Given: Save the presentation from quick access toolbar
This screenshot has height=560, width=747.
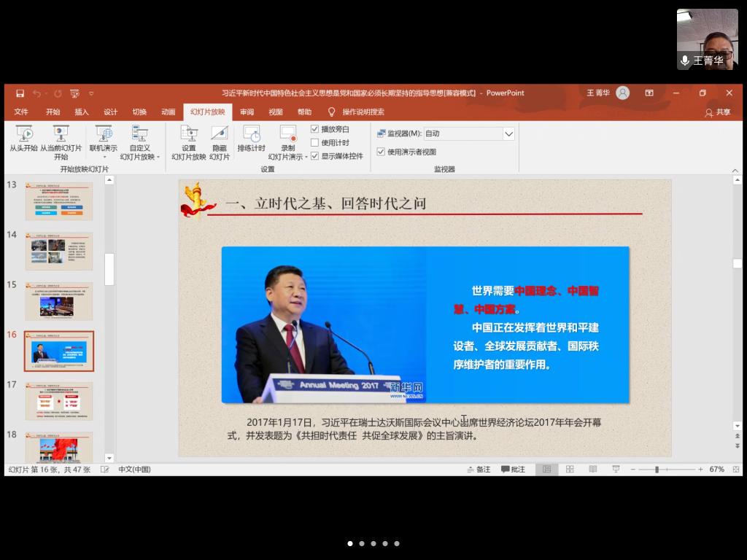Looking at the screenshot, I should 20,93.
